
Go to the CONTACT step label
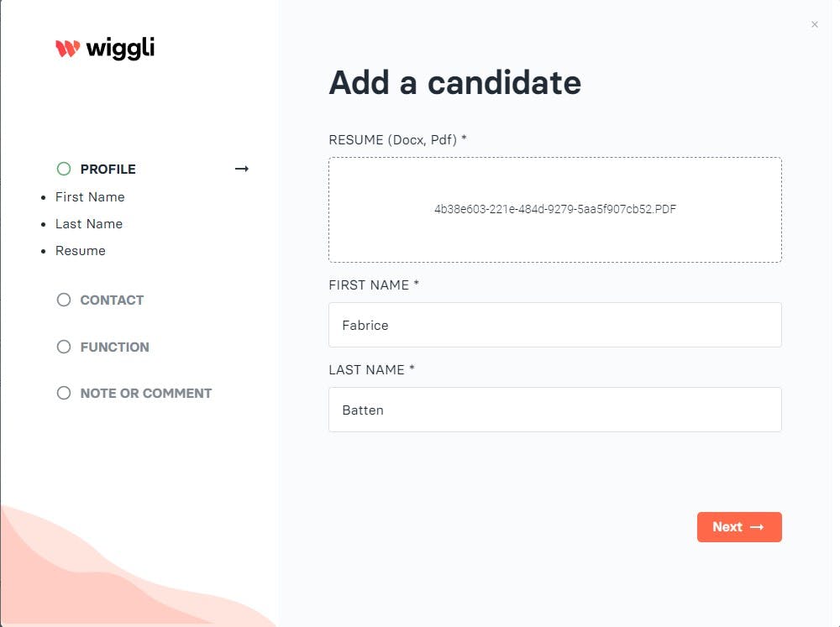point(112,300)
